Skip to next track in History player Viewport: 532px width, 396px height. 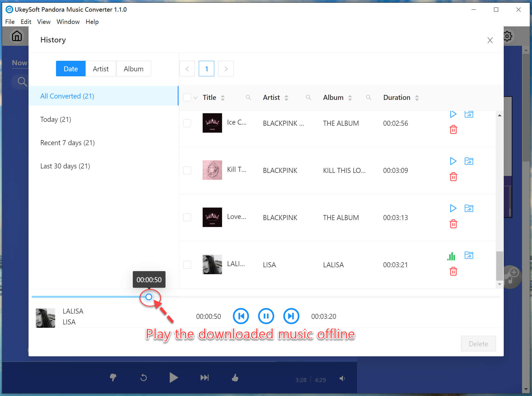click(x=291, y=316)
